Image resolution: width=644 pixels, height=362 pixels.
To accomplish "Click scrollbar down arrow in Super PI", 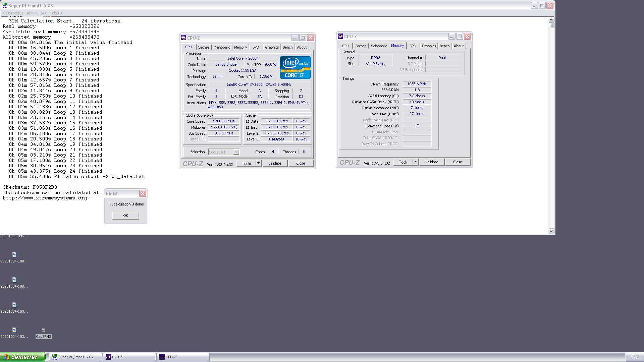I will [551, 231].
